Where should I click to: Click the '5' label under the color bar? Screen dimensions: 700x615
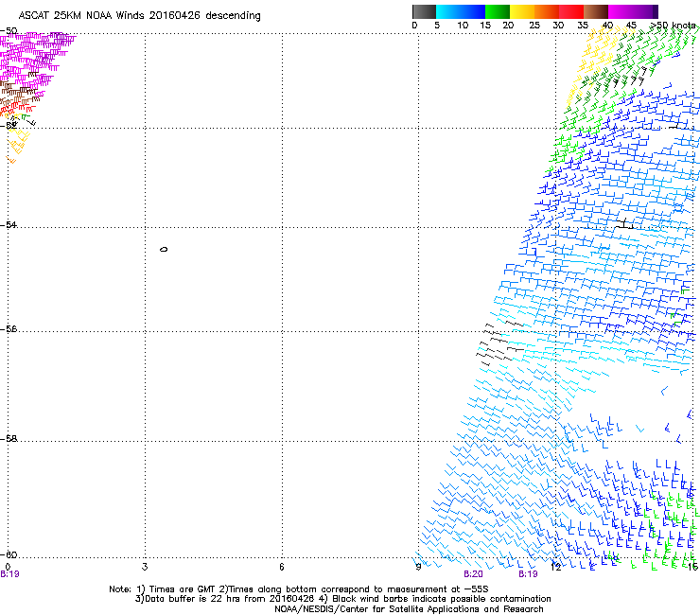(437, 26)
